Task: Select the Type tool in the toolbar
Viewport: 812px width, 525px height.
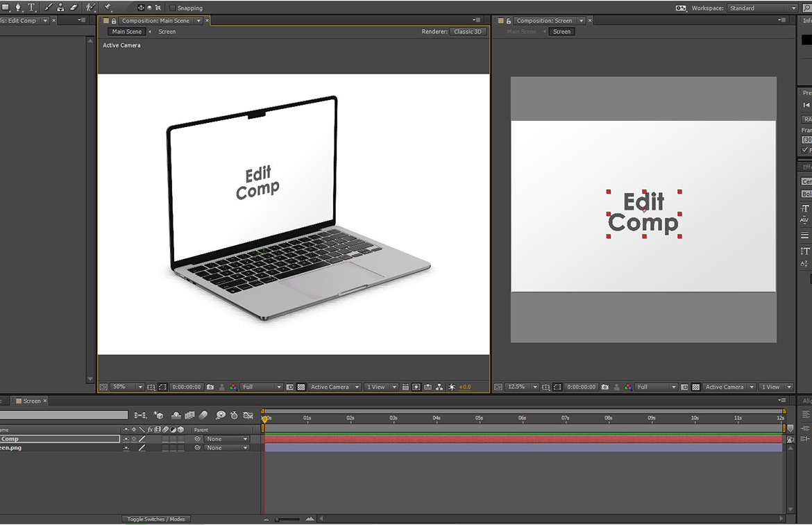Action: [31, 8]
